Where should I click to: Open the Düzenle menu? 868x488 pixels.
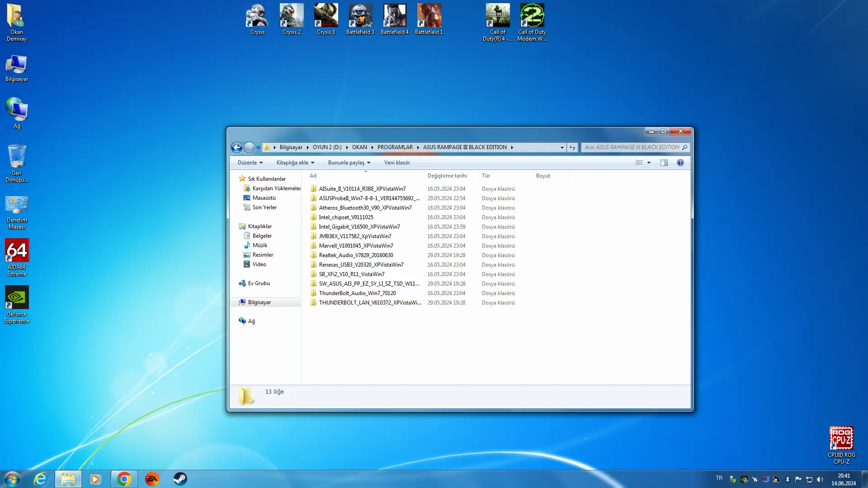pyautogui.click(x=250, y=163)
